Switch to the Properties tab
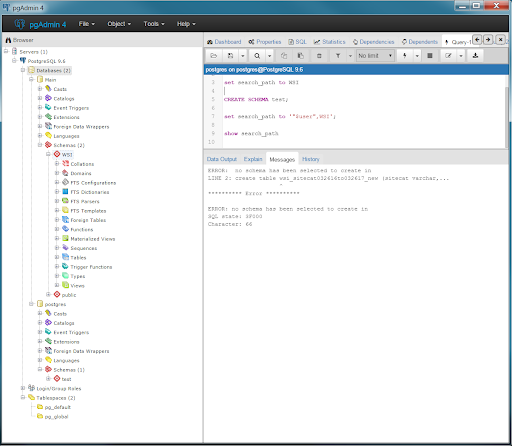 [x=265, y=42]
